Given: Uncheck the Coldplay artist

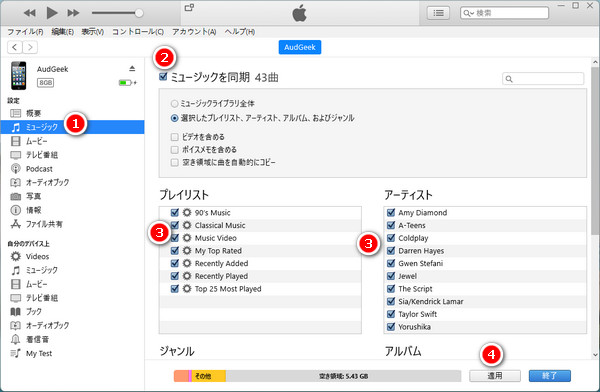Looking at the screenshot, I should 391,238.
